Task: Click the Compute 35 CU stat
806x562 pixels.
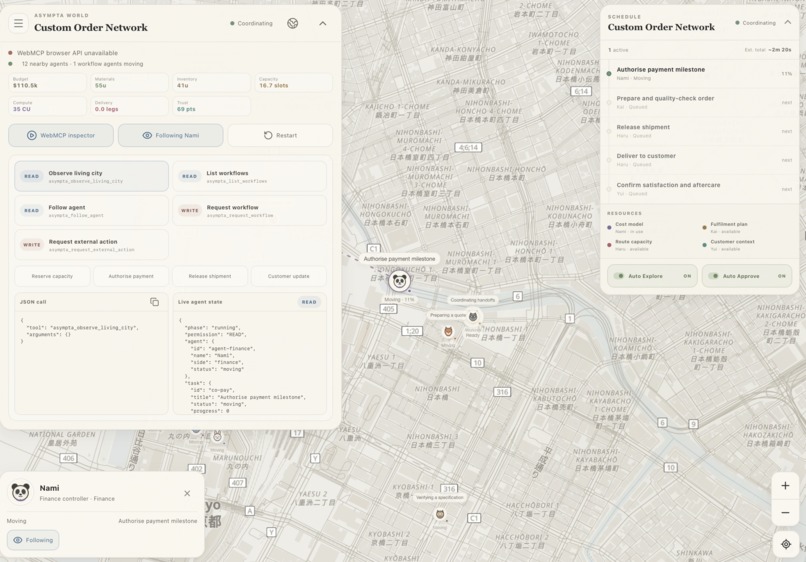Action: (x=47, y=106)
